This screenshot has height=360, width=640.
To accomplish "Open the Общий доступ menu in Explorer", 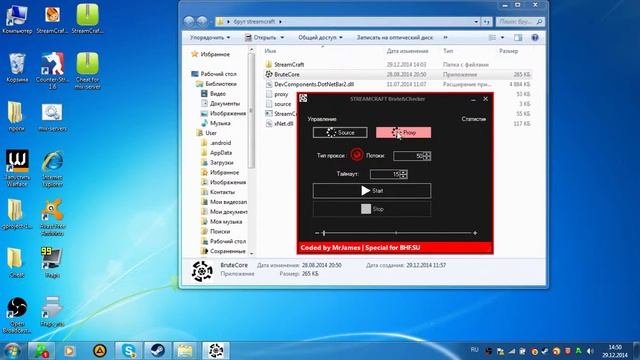I will 320,38.
